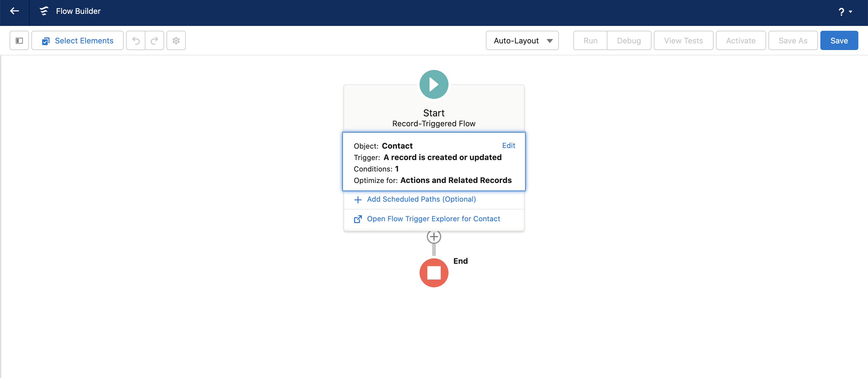868x378 pixels.
Task: Open the Auto-Layout dropdown
Action: point(522,41)
